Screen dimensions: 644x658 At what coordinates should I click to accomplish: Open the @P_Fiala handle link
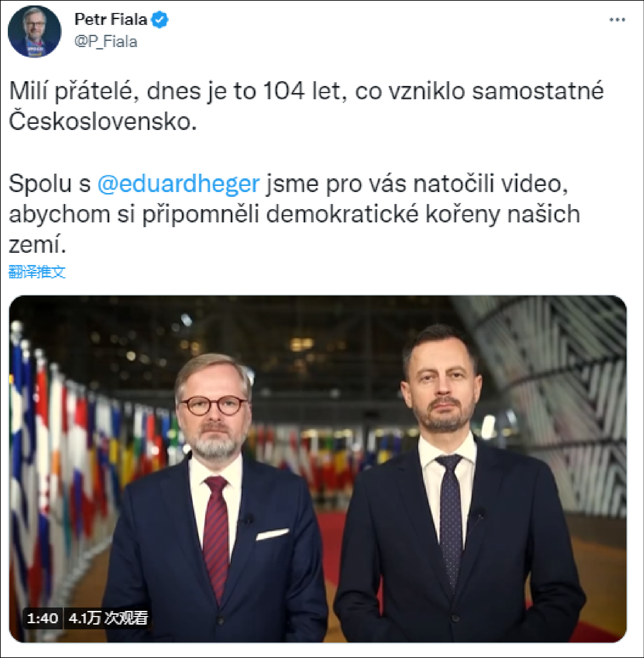tap(106, 42)
